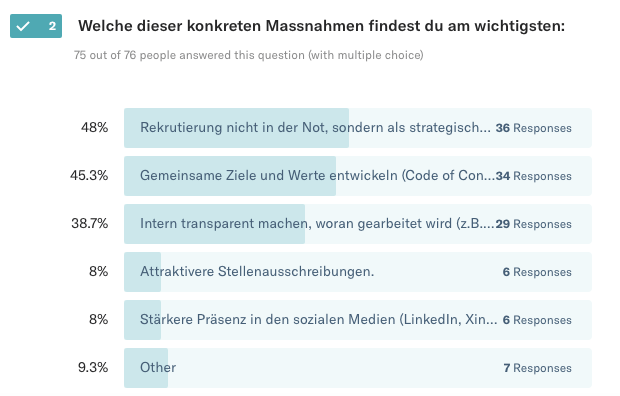Click the 7 Responses count for Other
Screen dimensions: 620x396
(537, 368)
